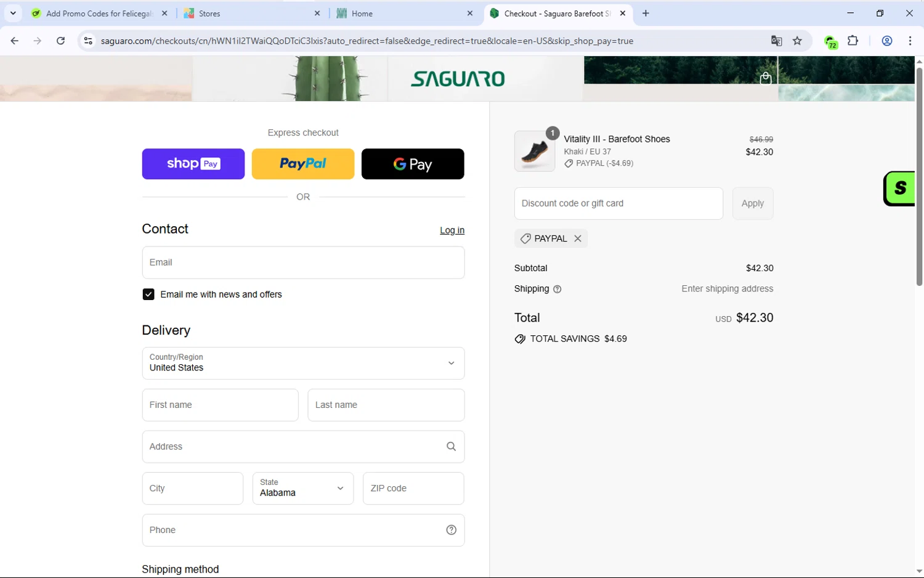Focus the First name field

(220, 405)
